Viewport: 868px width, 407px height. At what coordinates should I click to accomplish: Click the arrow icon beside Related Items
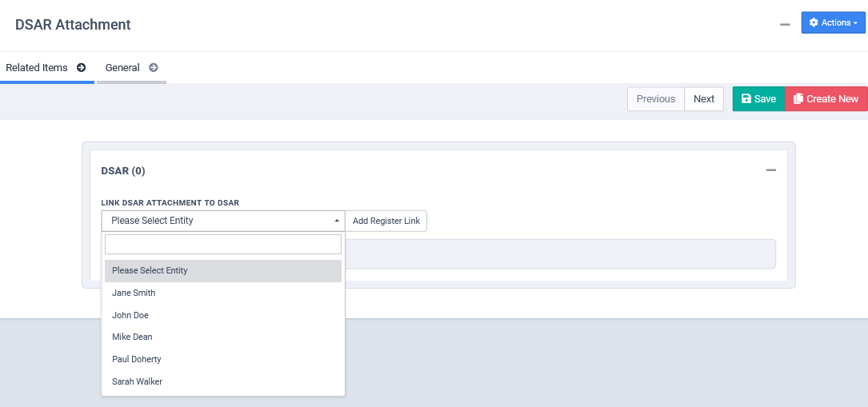point(82,68)
